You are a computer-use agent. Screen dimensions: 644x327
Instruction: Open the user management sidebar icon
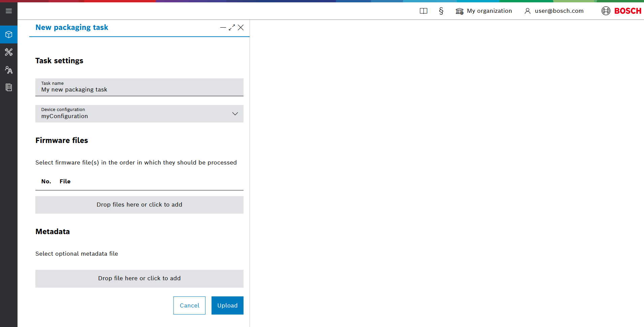click(9, 70)
